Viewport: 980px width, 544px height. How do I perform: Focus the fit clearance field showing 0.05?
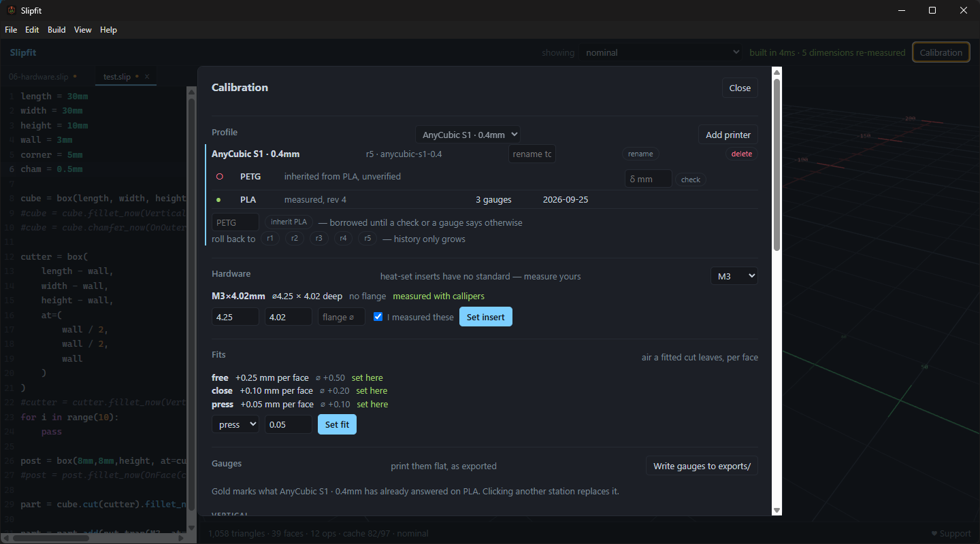tap(289, 424)
